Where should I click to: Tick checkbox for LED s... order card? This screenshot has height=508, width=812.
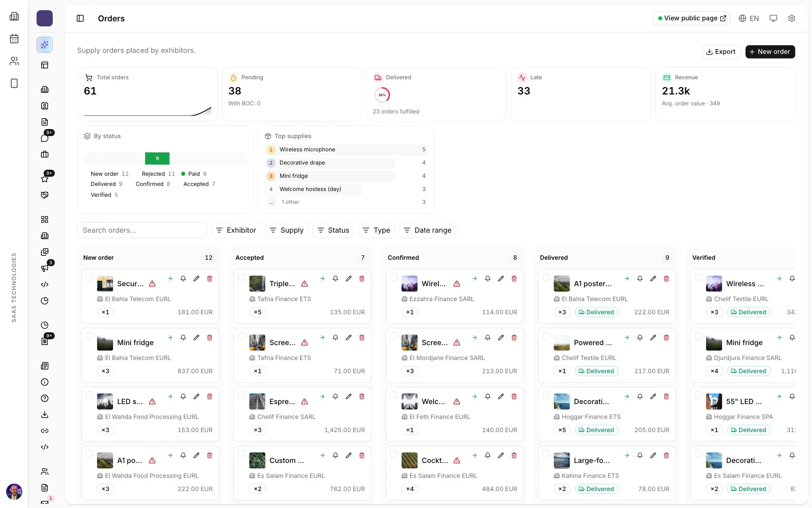(x=89, y=395)
